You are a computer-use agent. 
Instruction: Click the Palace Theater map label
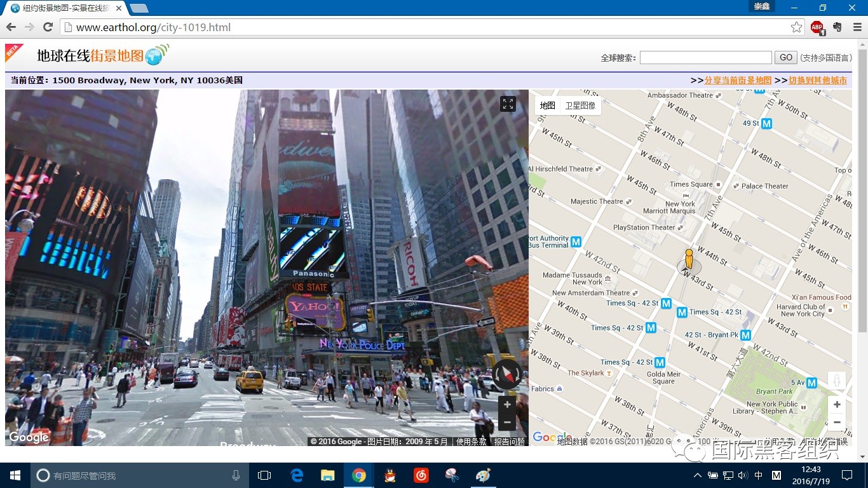(x=765, y=186)
